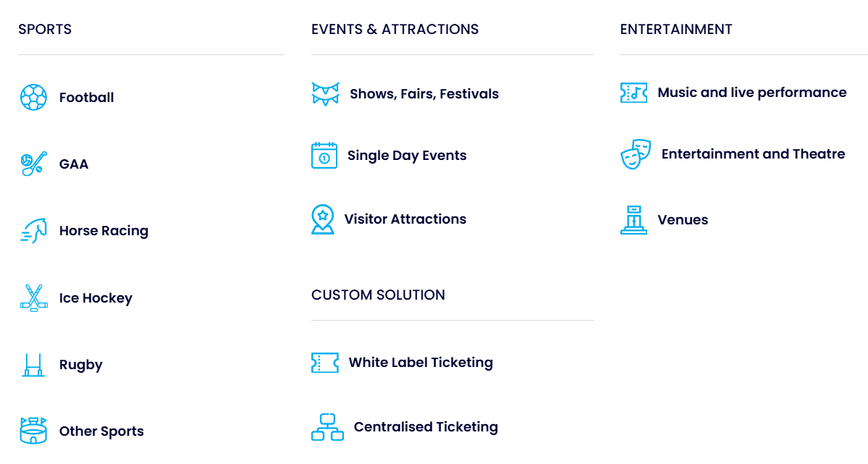Viewport: 868px width, 464px height.
Task: Select the Venues building icon
Action: tap(633, 220)
